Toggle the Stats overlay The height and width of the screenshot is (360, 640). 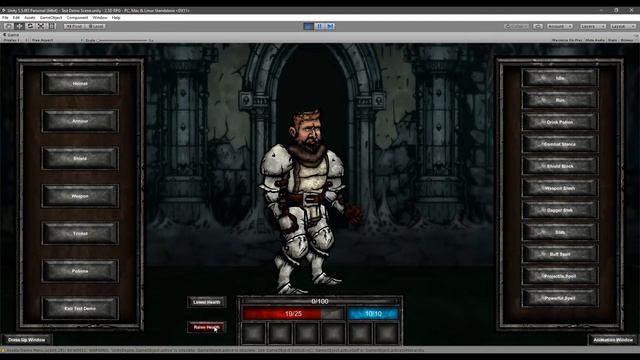click(612, 40)
